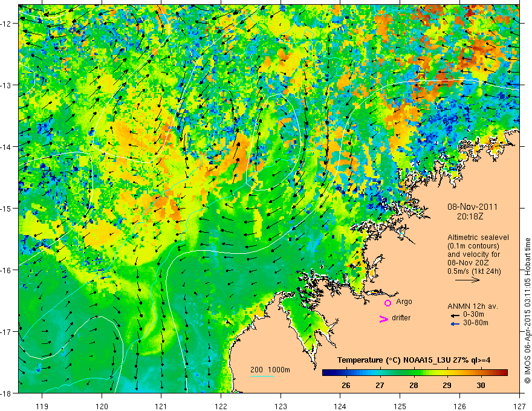
Task: Click the 'drifter' legend label
Action: tap(401, 318)
